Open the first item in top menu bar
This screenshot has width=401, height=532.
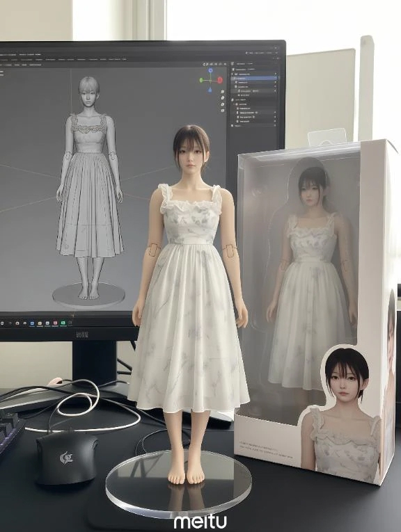click(x=7, y=54)
